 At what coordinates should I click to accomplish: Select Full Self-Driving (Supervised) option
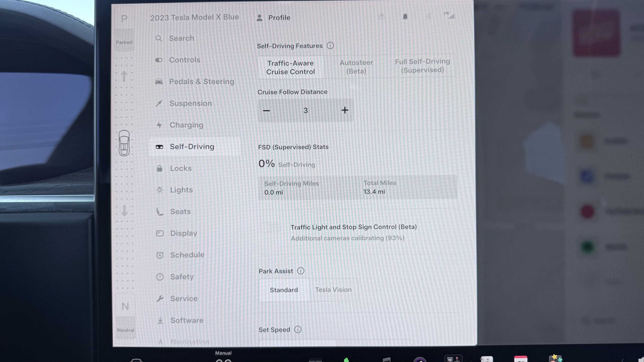coord(422,66)
